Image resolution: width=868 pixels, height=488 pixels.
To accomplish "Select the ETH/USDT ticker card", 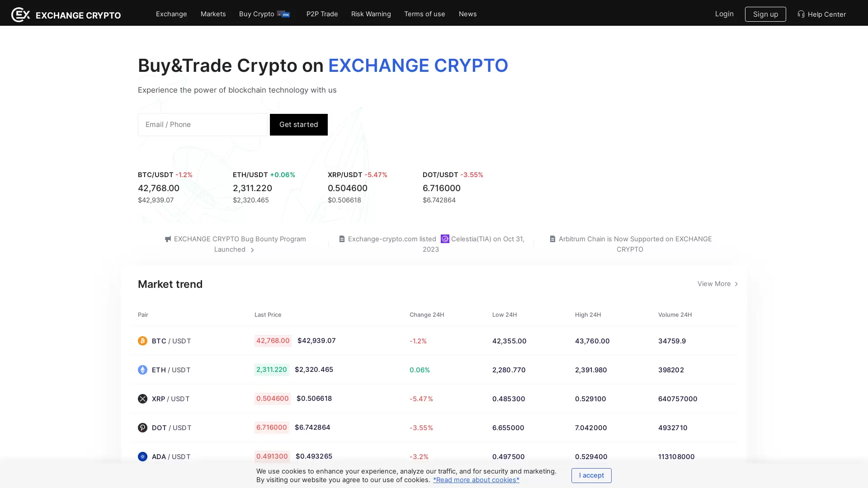I will pos(264,187).
